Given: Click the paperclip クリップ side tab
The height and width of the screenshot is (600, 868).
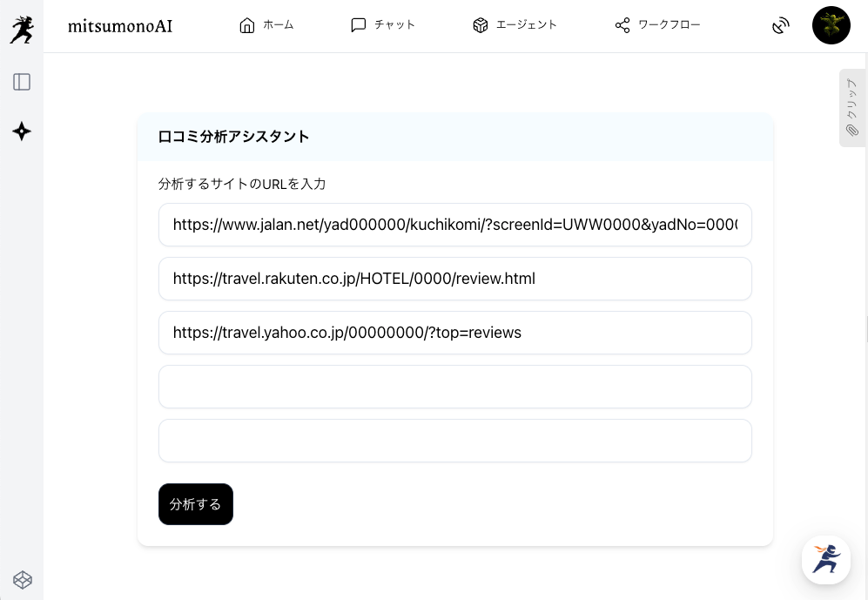Looking at the screenshot, I should 852,108.
